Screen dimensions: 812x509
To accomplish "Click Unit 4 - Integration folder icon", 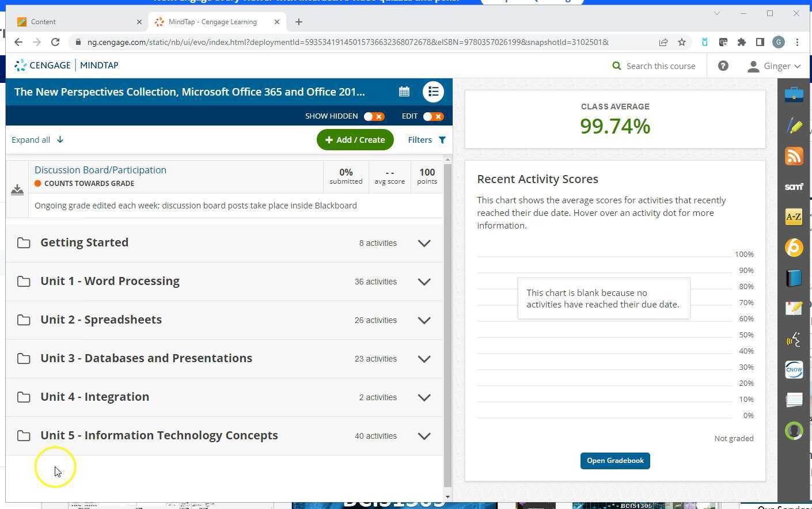I will point(24,397).
